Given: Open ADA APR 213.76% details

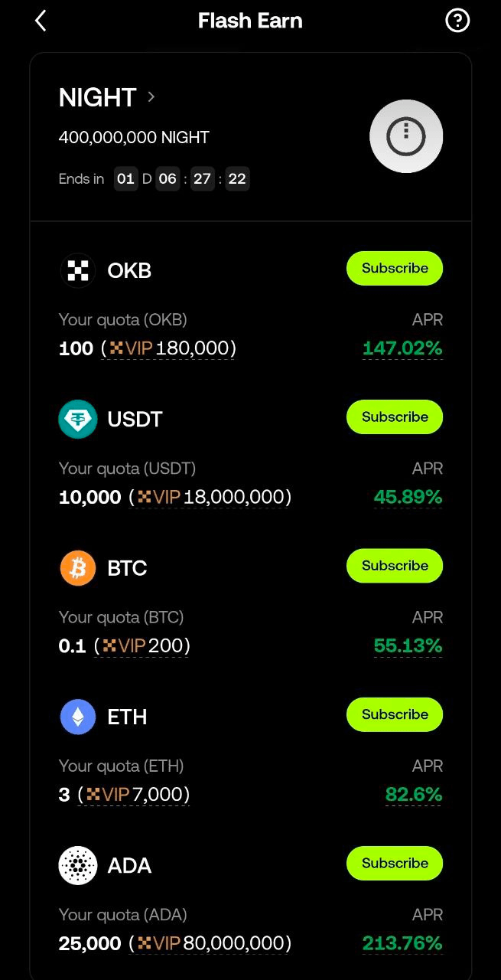Looking at the screenshot, I should click(402, 943).
